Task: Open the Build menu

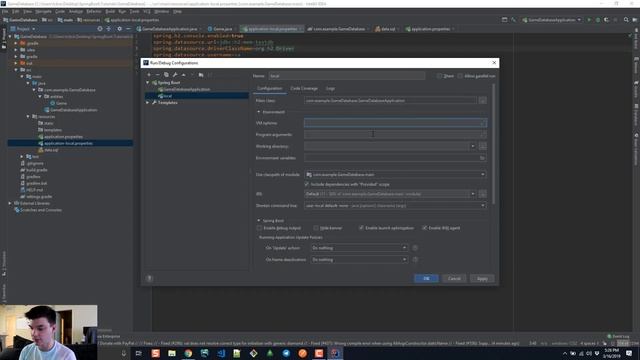Action: coord(110,11)
